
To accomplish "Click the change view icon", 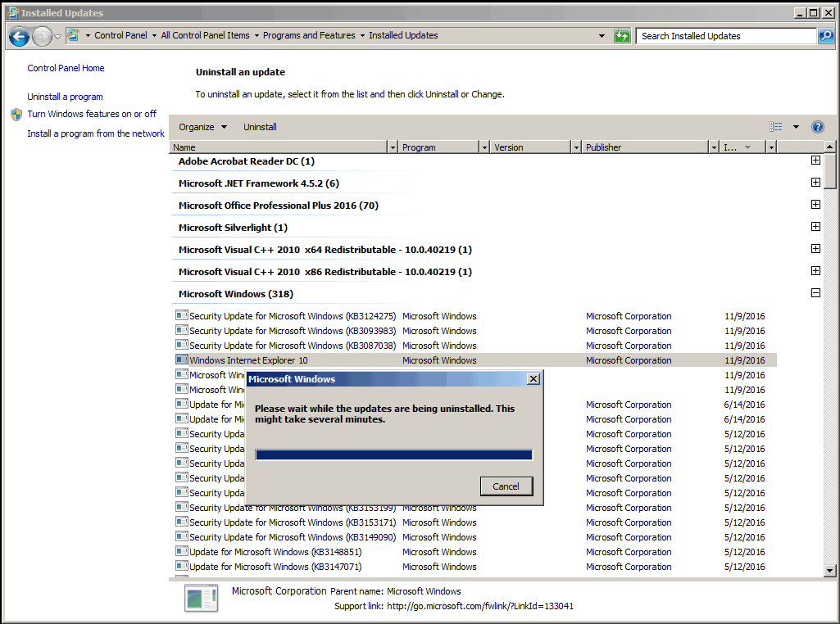I will (x=776, y=127).
